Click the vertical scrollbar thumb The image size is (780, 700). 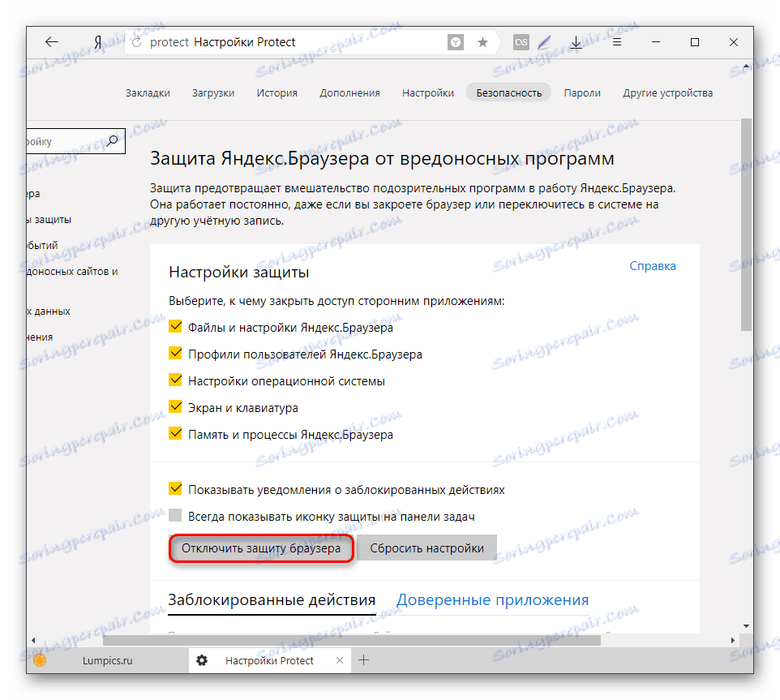pyautogui.click(x=746, y=225)
